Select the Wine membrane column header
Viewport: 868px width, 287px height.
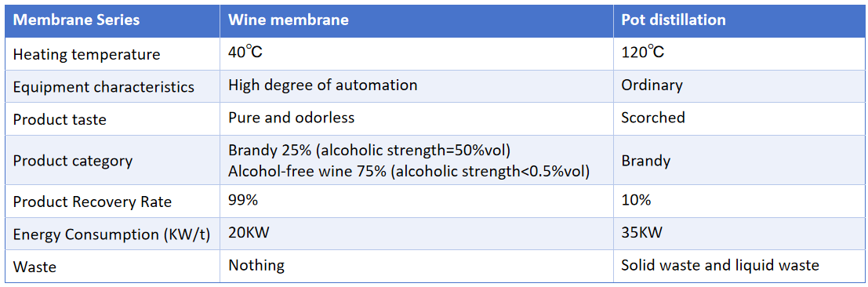tap(417, 20)
